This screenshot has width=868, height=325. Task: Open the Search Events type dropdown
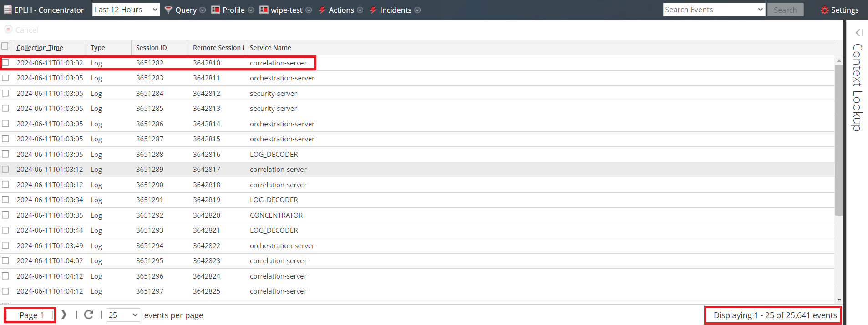pyautogui.click(x=713, y=10)
